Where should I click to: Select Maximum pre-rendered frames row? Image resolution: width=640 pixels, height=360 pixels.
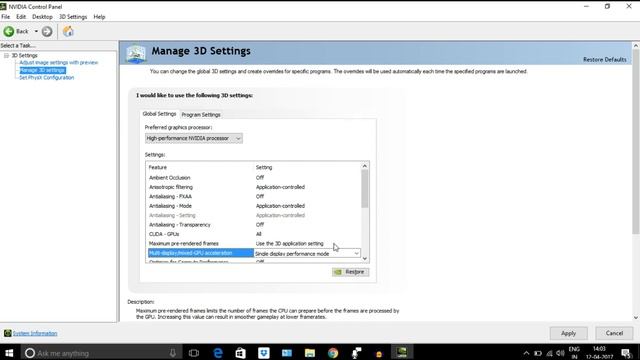[x=254, y=243]
